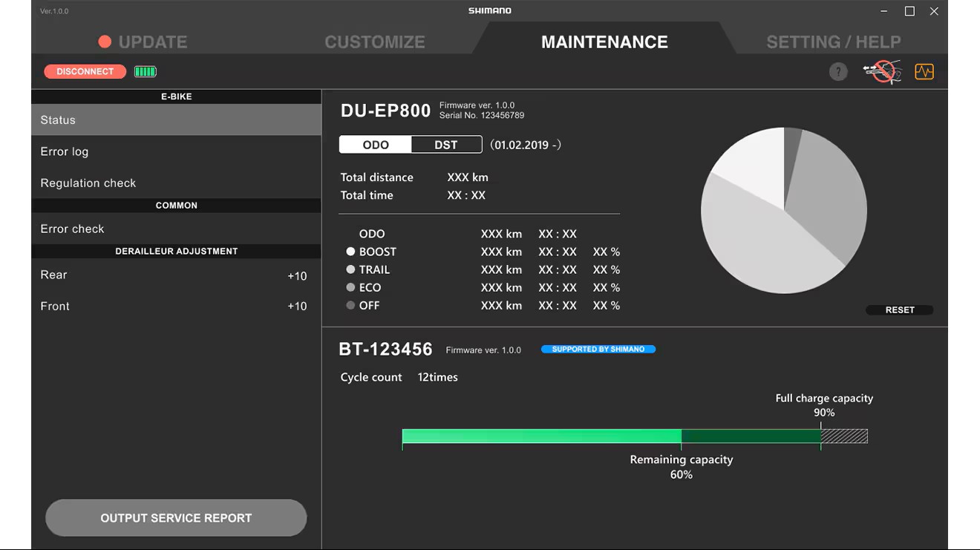Click the OFF mode legend dot
Image resolution: width=980 pixels, height=550 pixels.
point(350,305)
